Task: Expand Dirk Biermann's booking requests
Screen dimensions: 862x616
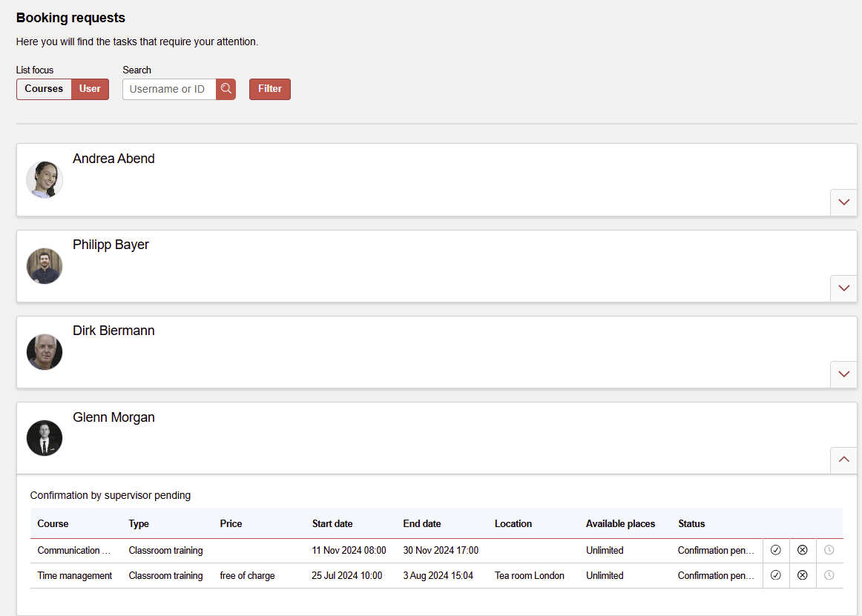Action: tap(843, 374)
